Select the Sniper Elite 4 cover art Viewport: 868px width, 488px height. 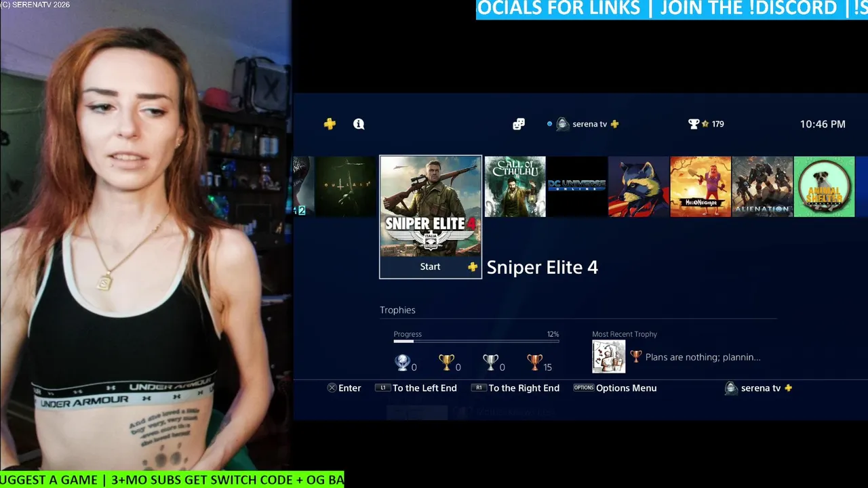431,206
